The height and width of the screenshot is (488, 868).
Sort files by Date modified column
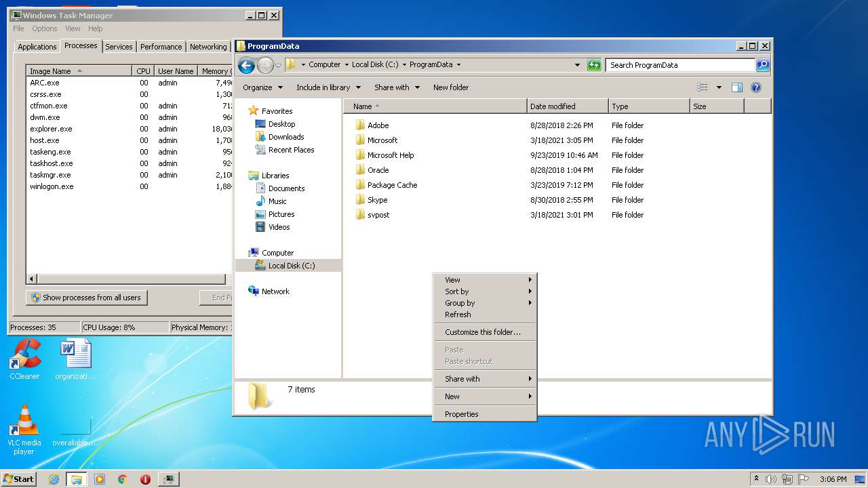point(567,106)
